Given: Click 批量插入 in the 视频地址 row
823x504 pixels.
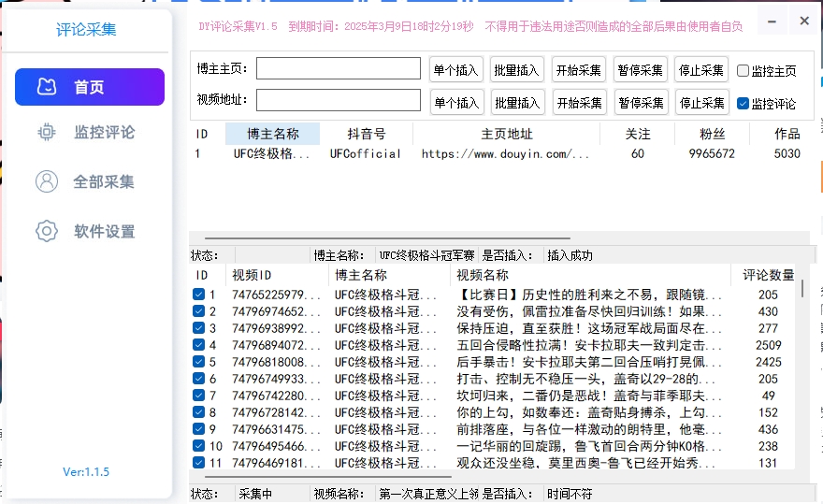Looking at the screenshot, I should (517, 102).
